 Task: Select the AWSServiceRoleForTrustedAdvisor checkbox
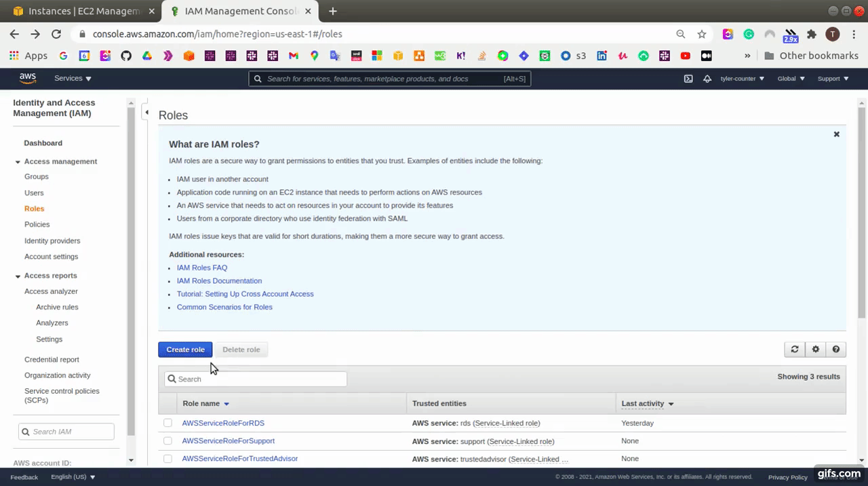point(167,459)
